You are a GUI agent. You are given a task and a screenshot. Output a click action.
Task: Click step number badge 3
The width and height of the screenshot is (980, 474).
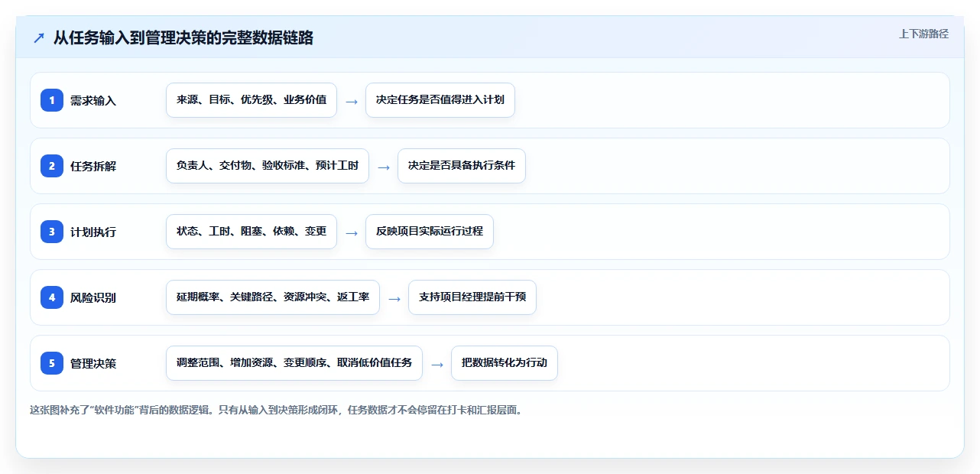[x=52, y=232]
